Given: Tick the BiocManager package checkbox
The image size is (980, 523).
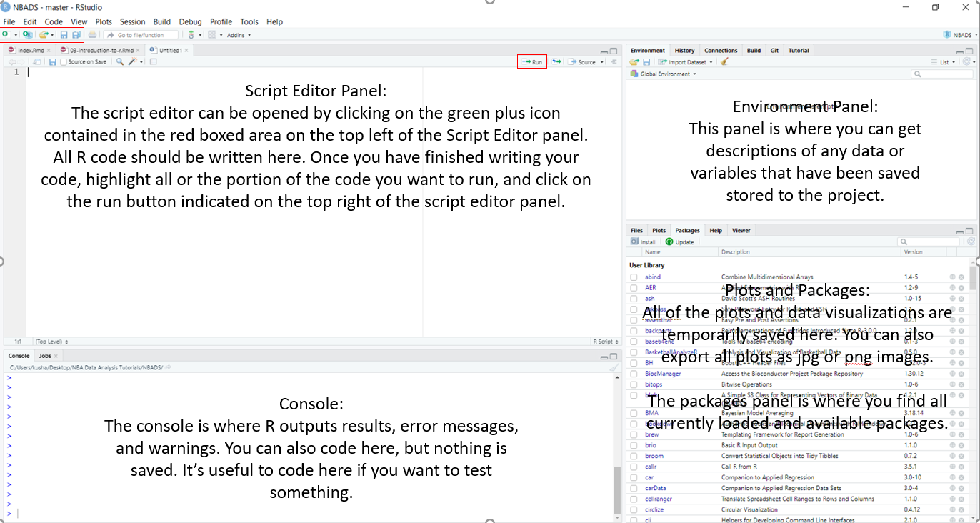Looking at the screenshot, I should [x=634, y=374].
